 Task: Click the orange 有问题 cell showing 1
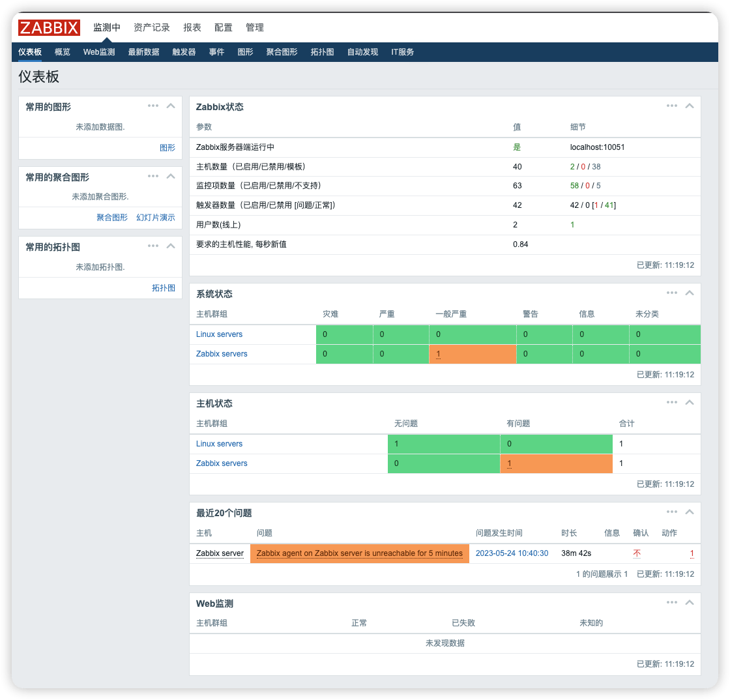(557, 463)
